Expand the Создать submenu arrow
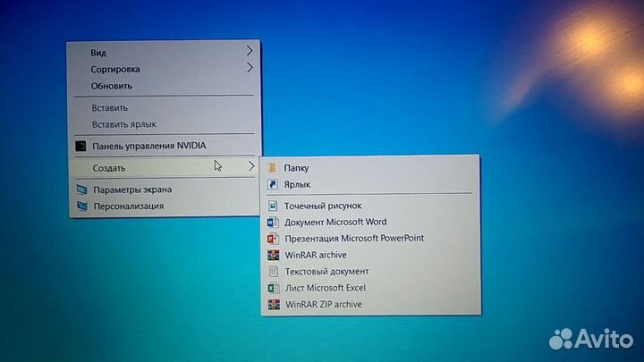The image size is (644, 362). 251,166
